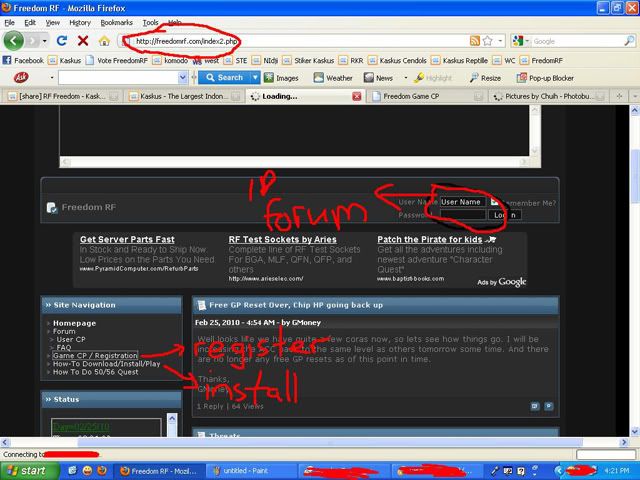Go to Homepage in Site Navigation

coord(74,323)
